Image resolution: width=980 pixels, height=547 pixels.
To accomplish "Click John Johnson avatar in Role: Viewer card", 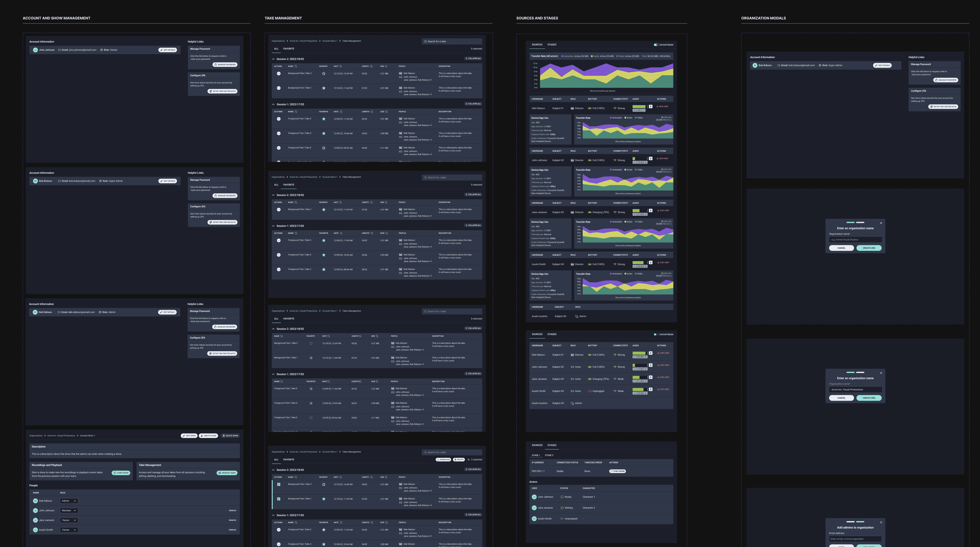I will coord(35,50).
